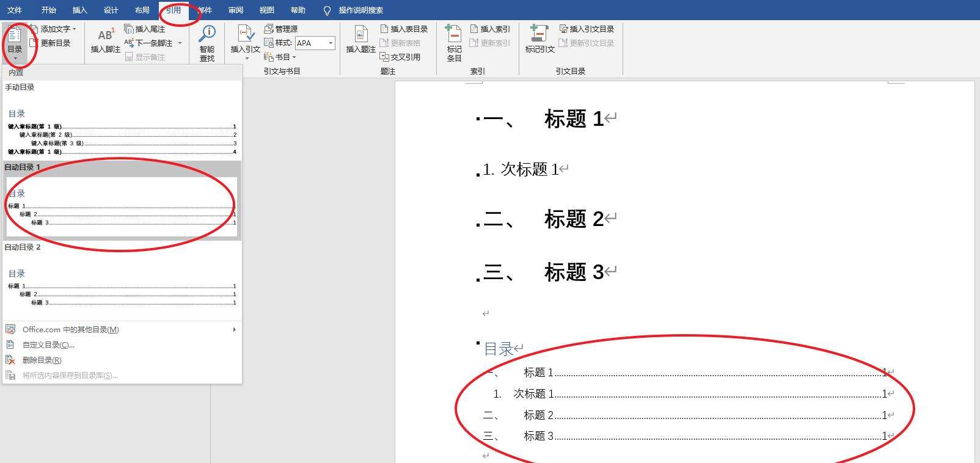Screen dimensions: 980x463
Task: Switch to the 布局 tab
Action: click(x=142, y=10)
